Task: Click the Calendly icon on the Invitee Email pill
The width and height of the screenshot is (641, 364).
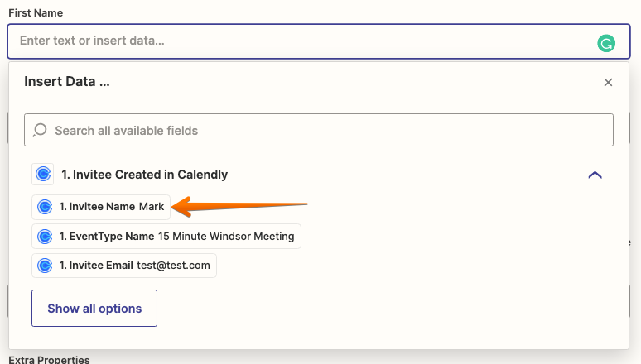Action: coord(45,266)
